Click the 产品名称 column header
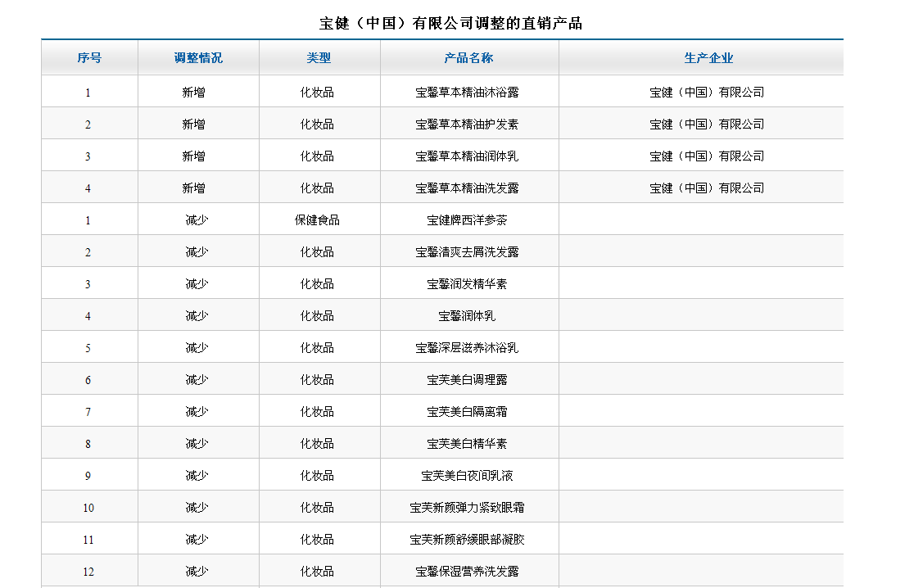Viewport: 923px width, 588px height. click(x=468, y=58)
